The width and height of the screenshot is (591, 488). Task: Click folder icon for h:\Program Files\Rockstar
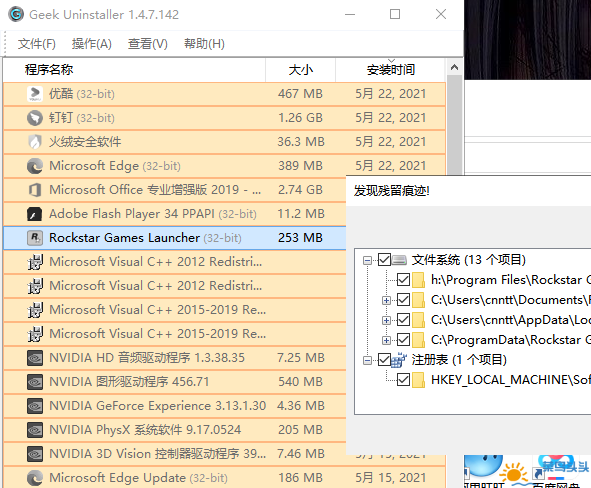(x=418, y=280)
